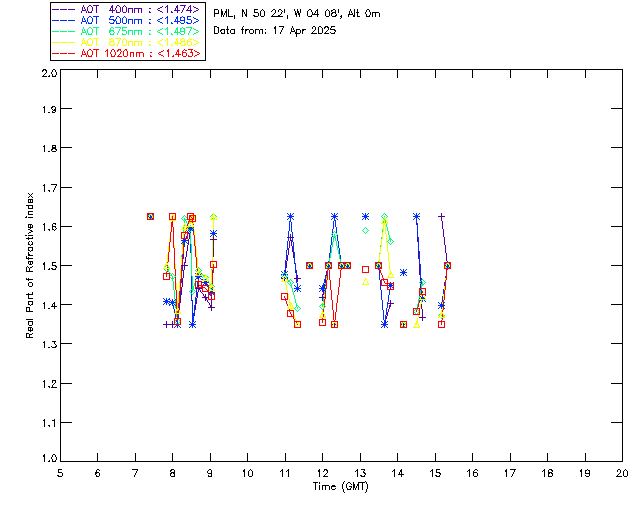640x512 pixels.
Task: Click the 6 x-axis tick label
Action: [98, 473]
